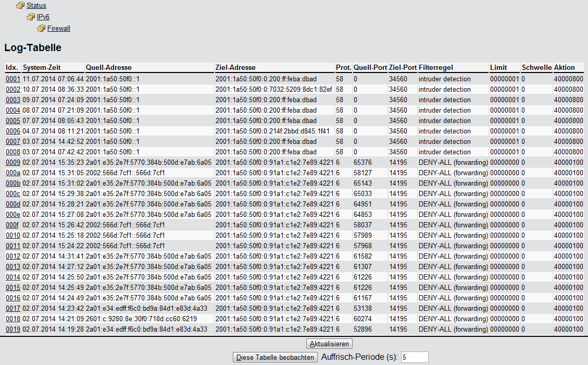This screenshot has height=365, width=588.
Task: Open the last entry 0019
Action: pos(12,330)
